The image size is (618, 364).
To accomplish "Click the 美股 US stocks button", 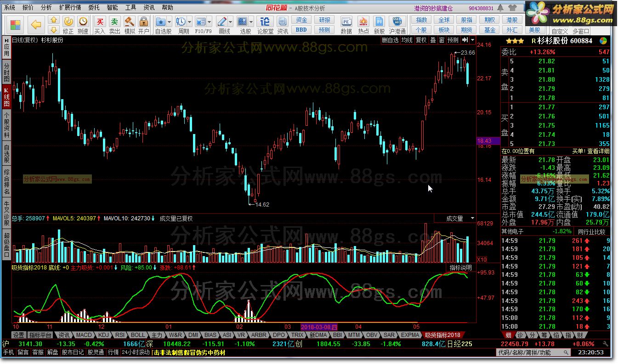I will (535, 30).
